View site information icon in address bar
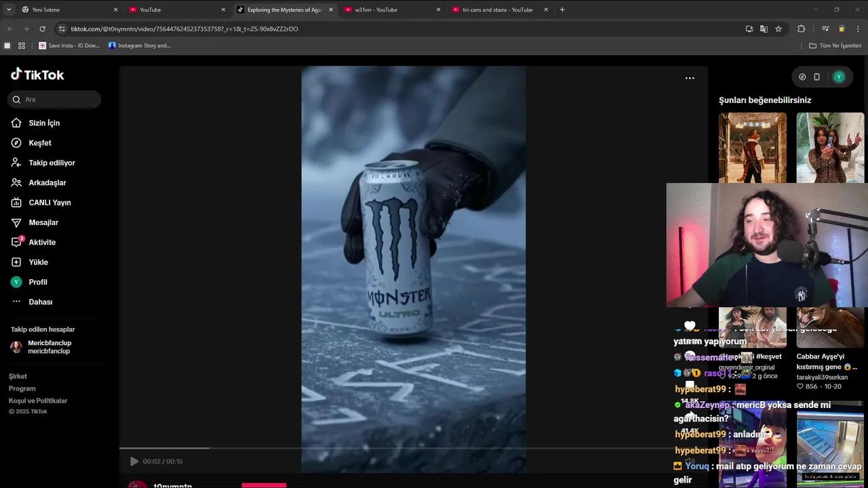 (x=62, y=29)
